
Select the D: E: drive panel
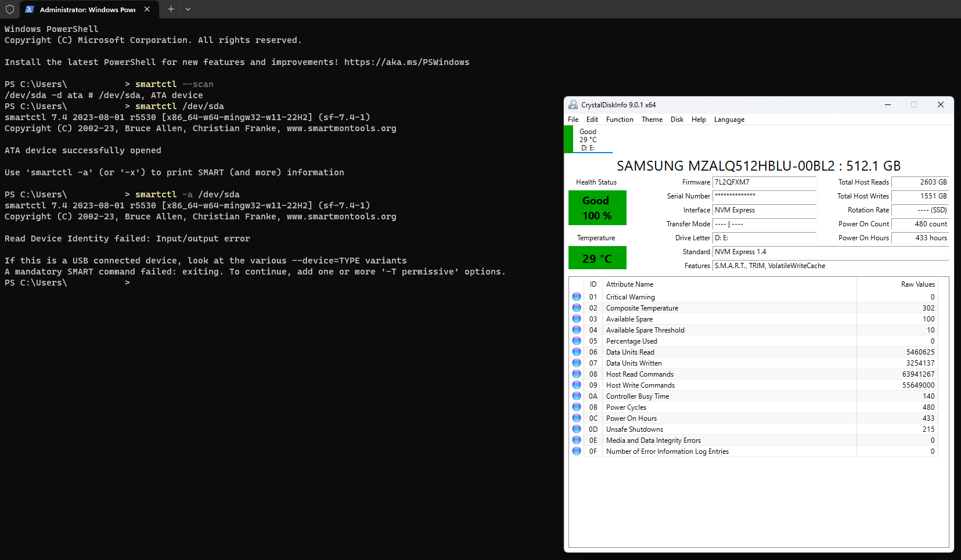coord(588,139)
